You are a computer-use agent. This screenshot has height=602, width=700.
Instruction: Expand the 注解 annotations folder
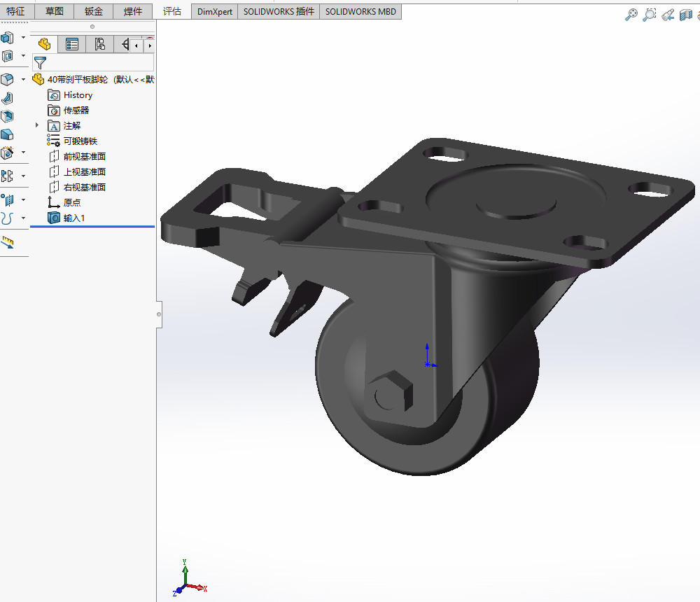(37, 125)
